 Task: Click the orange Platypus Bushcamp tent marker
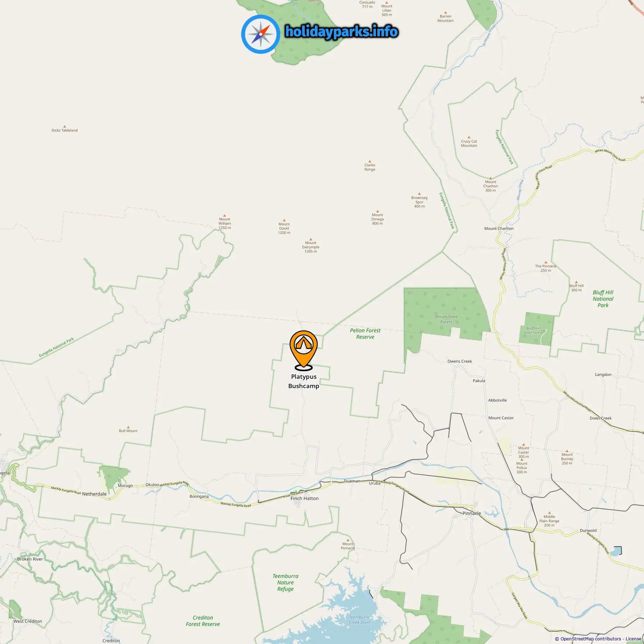click(304, 350)
